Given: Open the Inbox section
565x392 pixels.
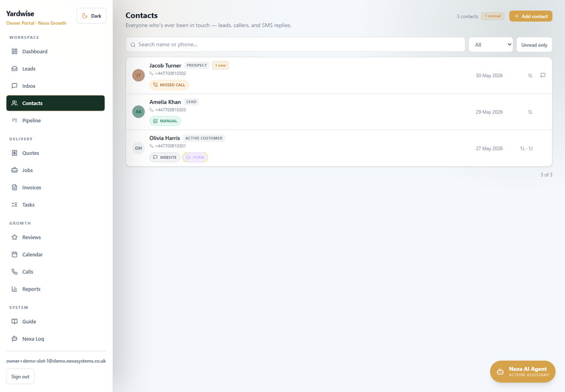Looking at the screenshot, I should [x=56, y=86].
